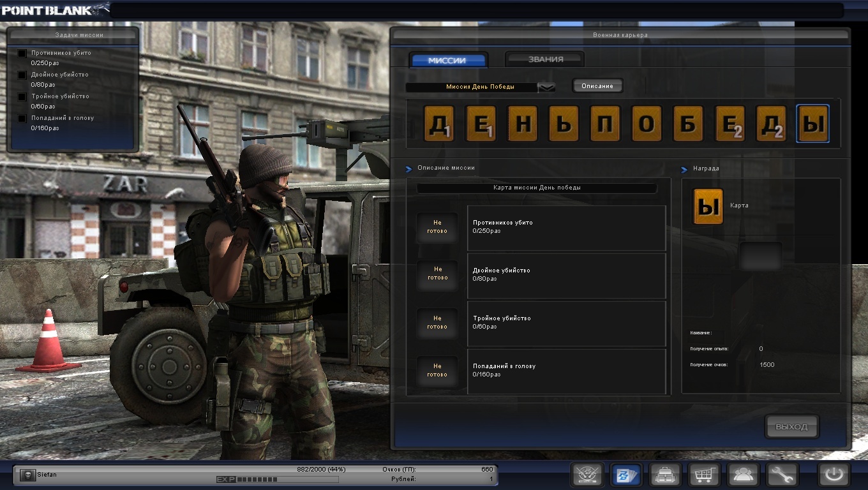Viewport: 868px width, 490px height.
Task: Switch to the ЗВАНИЯ tab
Action: [x=545, y=59]
